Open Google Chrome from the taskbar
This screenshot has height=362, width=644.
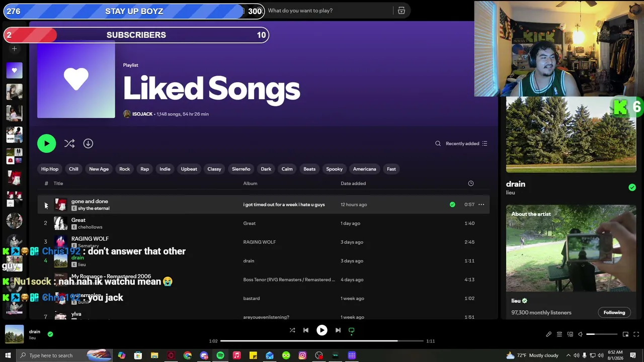pyautogui.click(x=188, y=355)
